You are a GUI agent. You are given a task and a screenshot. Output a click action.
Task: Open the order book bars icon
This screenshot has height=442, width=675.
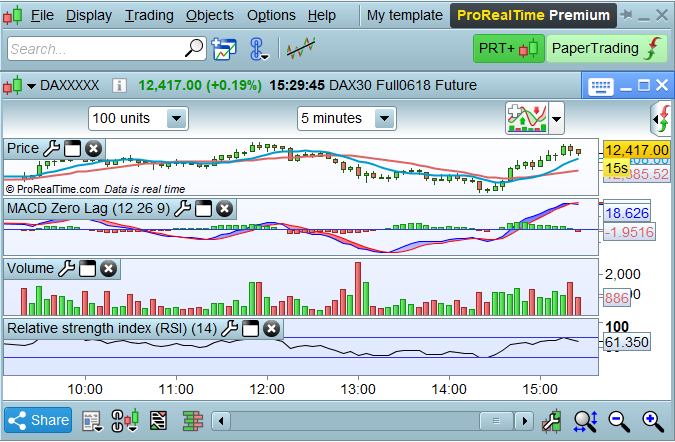coord(192,420)
